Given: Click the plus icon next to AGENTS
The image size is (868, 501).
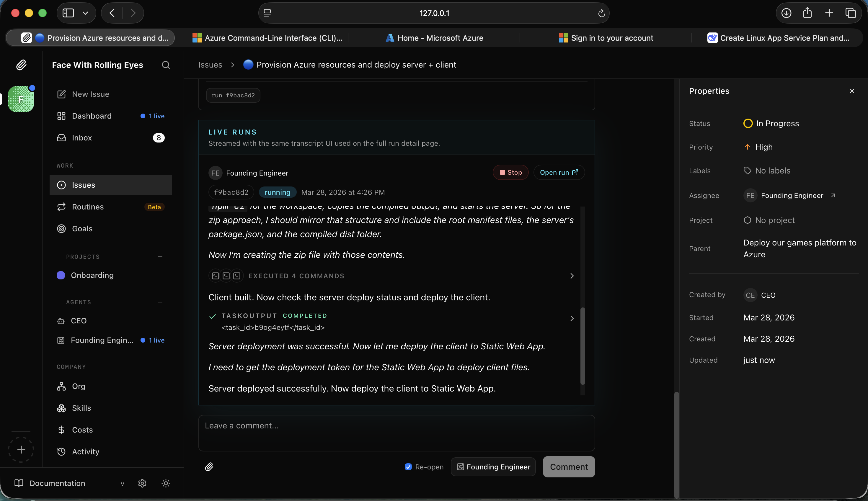Looking at the screenshot, I should tap(160, 302).
